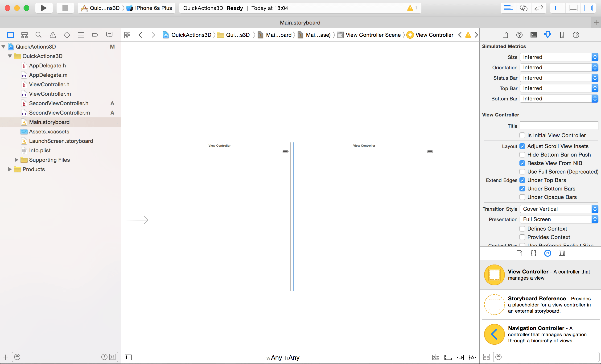Screen dimensions: 601x364
Task: Enable Hide Bottom Bar on Push
Action: [x=522, y=155]
